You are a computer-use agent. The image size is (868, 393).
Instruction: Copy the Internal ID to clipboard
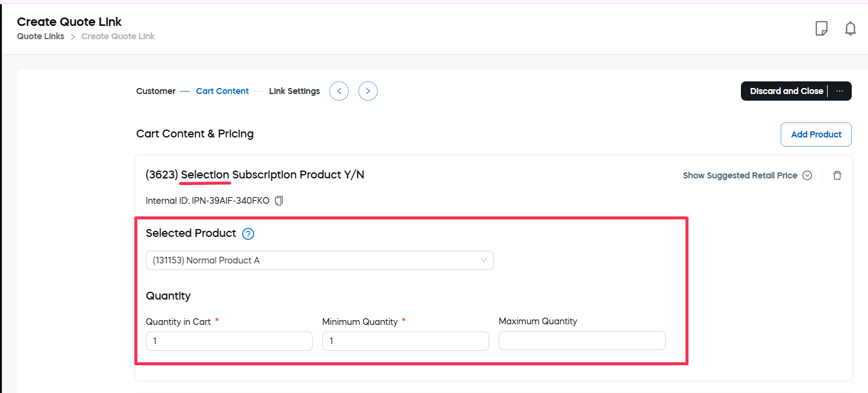(x=279, y=201)
